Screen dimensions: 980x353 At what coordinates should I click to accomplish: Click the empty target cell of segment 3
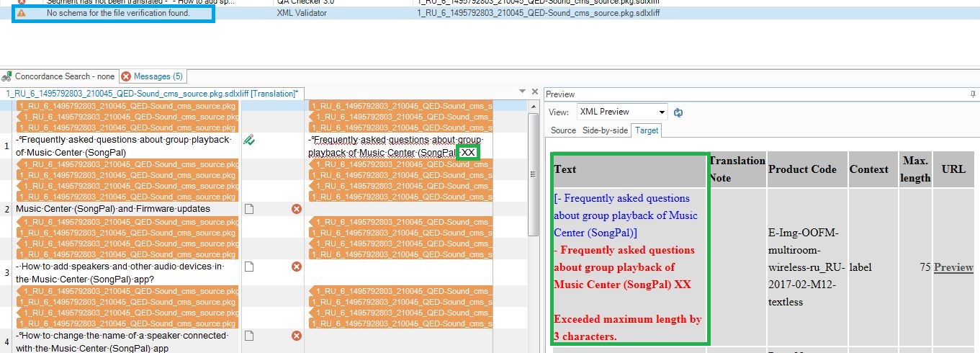[400, 272]
